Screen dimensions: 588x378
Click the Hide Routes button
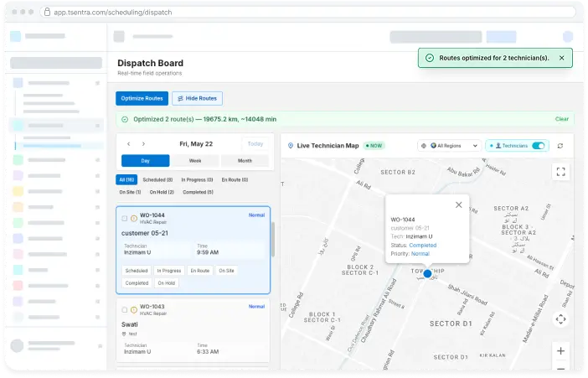[197, 98]
